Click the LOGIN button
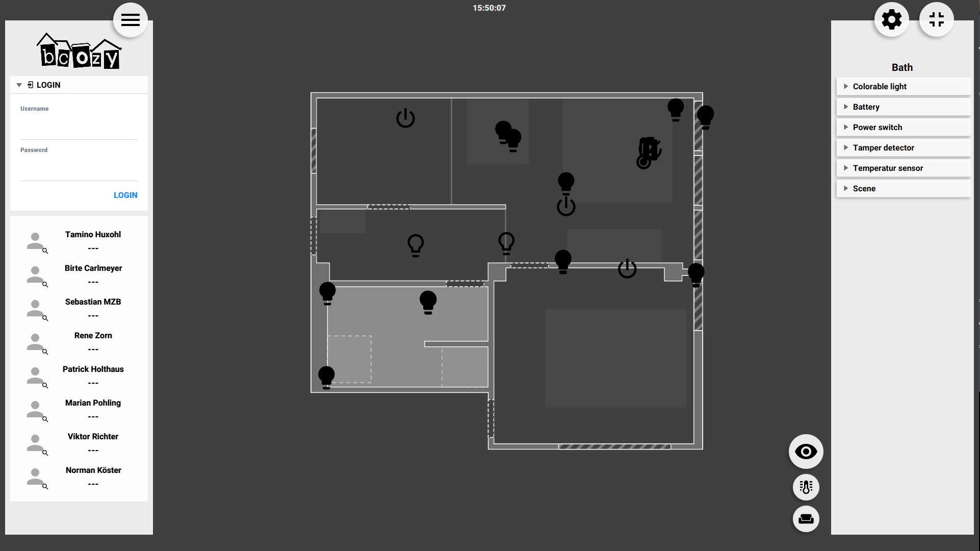This screenshot has width=980, height=551. pos(125,195)
